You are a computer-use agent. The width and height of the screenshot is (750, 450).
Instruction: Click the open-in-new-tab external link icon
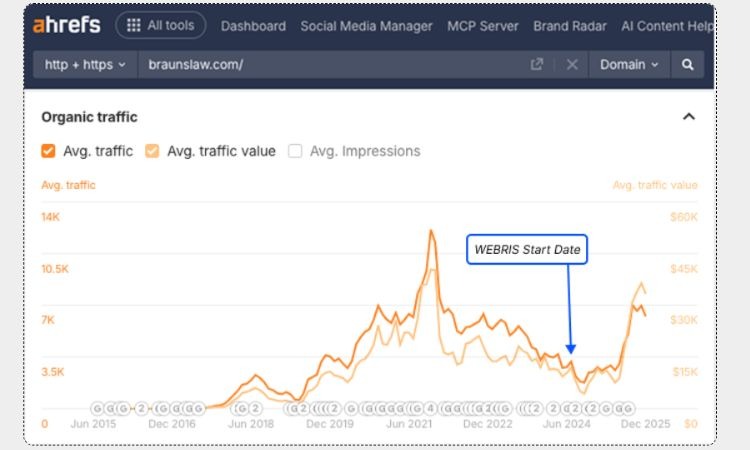click(x=537, y=65)
